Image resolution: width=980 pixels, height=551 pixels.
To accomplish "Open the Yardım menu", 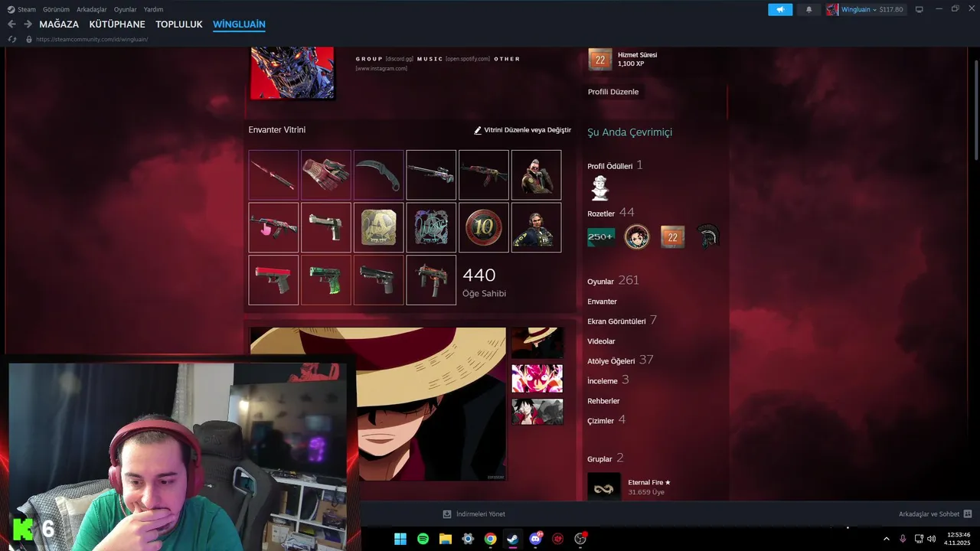I will (153, 9).
